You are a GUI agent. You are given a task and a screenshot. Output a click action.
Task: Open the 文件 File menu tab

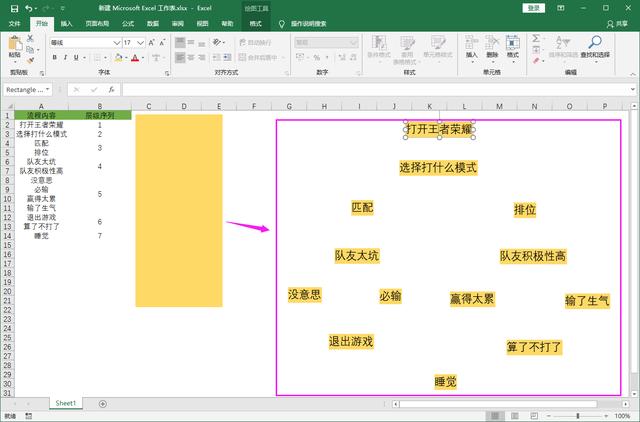pyautogui.click(x=15, y=24)
